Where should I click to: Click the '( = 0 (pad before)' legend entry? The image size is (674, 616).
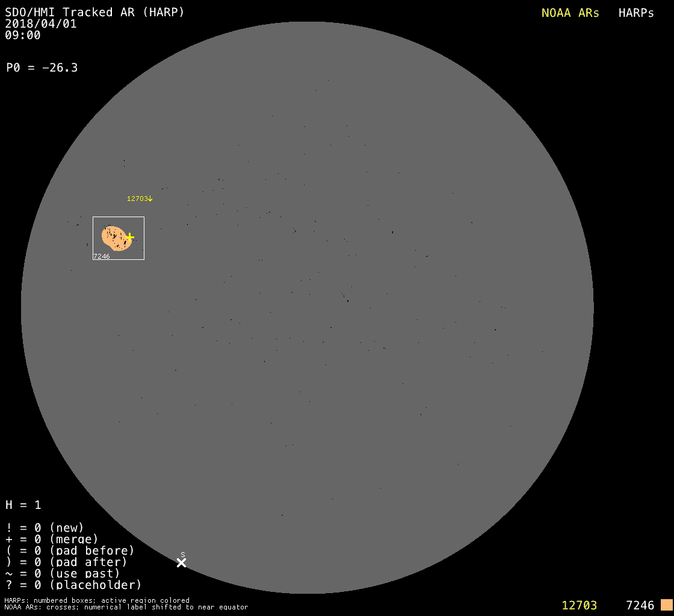click(70, 551)
